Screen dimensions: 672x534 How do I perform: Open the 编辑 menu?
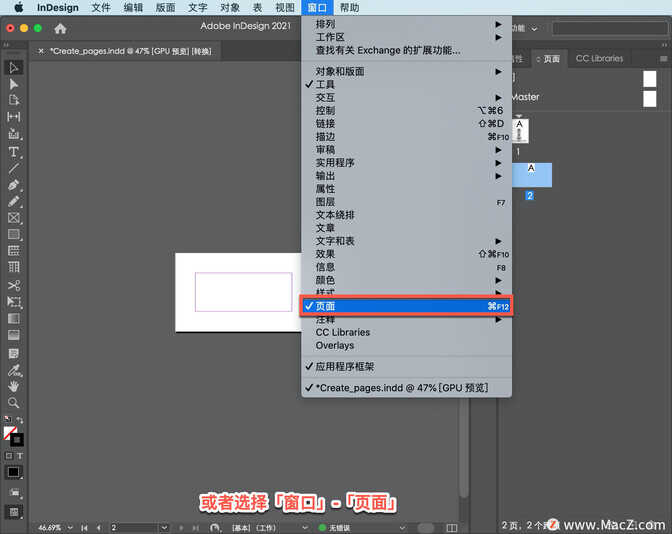pos(133,8)
